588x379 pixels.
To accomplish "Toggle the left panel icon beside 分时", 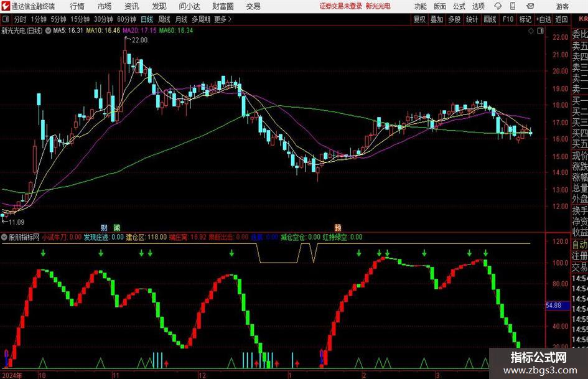I will pyautogui.click(x=5, y=19).
